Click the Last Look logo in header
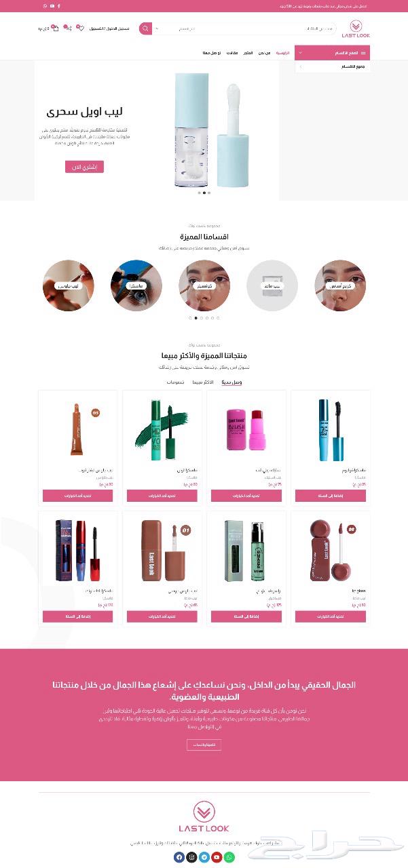Viewport: 408px width, 868px height. (356, 29)
